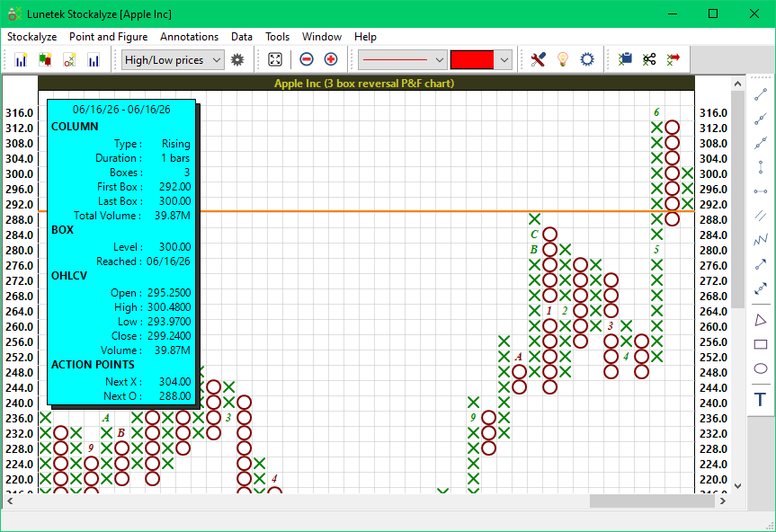Click the red arrow export icon

pyautogui.click(x=673, y=60)
